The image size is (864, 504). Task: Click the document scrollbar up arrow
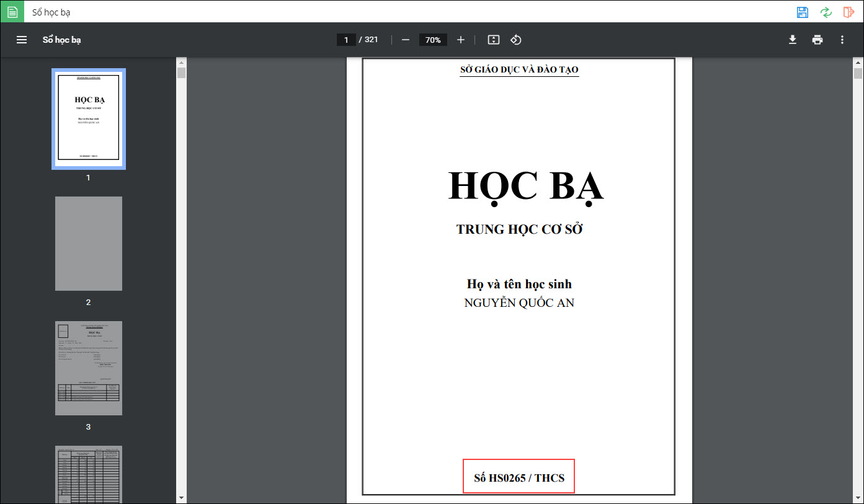coord(858,63)
